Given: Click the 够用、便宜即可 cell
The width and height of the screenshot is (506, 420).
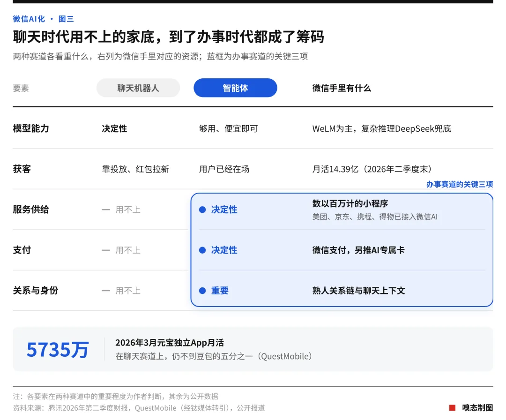Looking at the screenshot, I should (x=228, y=129).
